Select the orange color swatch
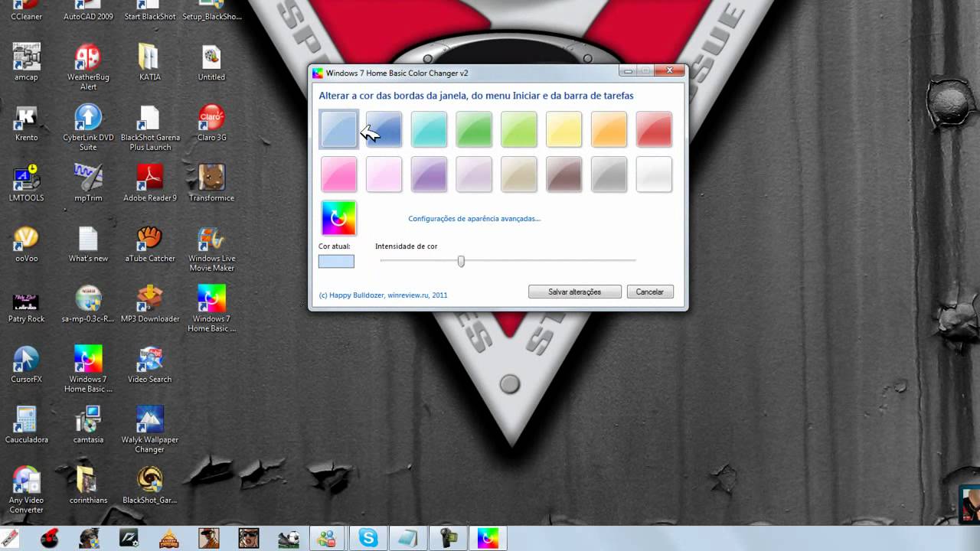980x551 pixels. point(609,129)
